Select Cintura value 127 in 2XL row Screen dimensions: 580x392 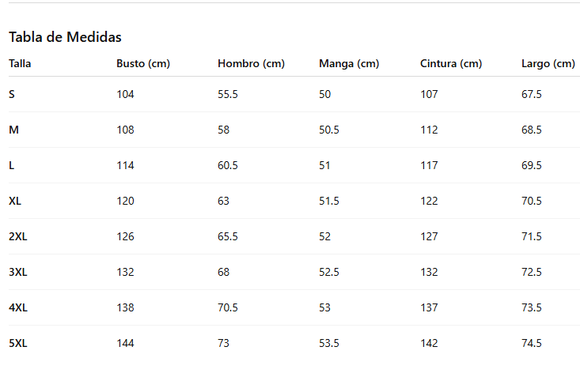(429, 236)
